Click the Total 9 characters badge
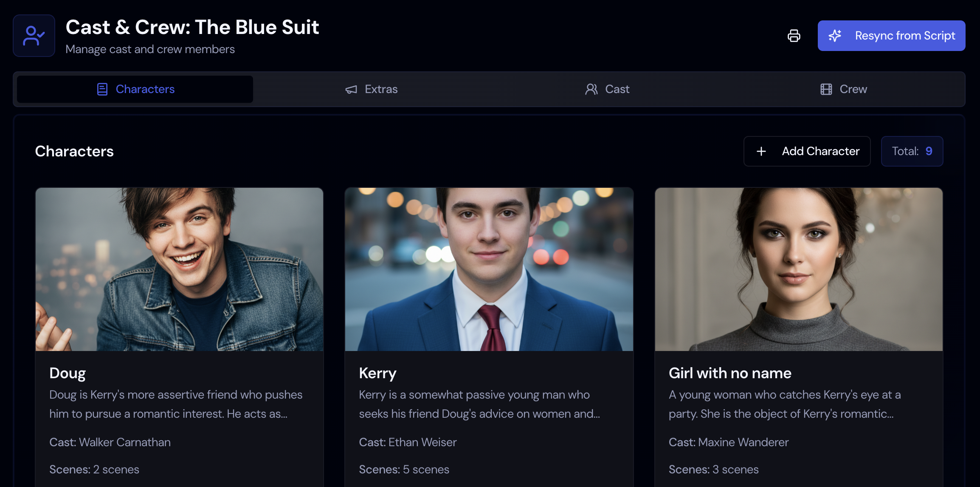Viewport: 980px width, 487px height. (912, 151)
